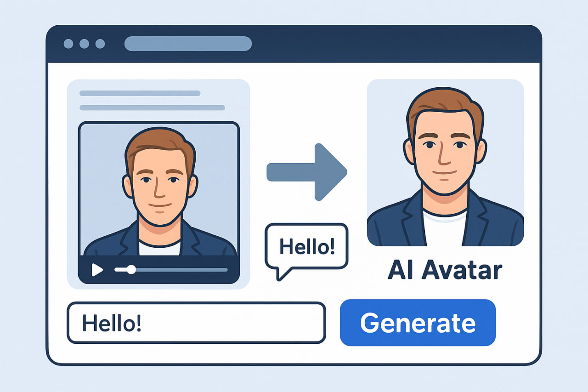Click the empty dark browser title bar

390,44
